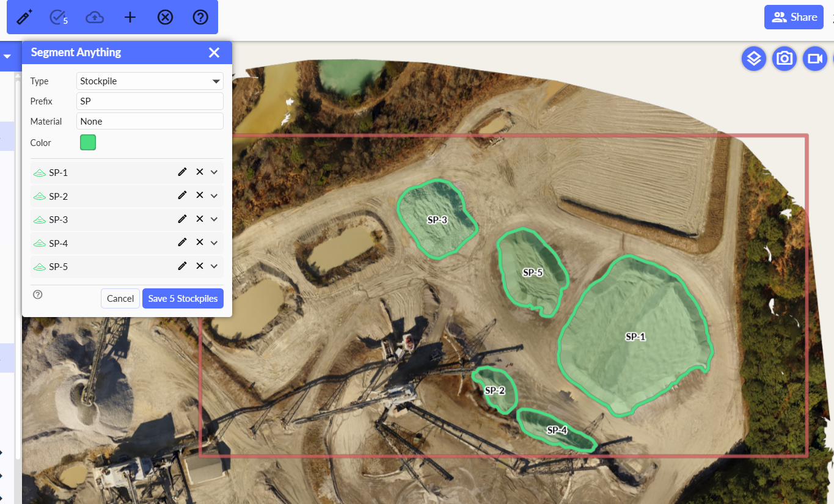Remove SP-3 using its X icon

click(199, 219)
